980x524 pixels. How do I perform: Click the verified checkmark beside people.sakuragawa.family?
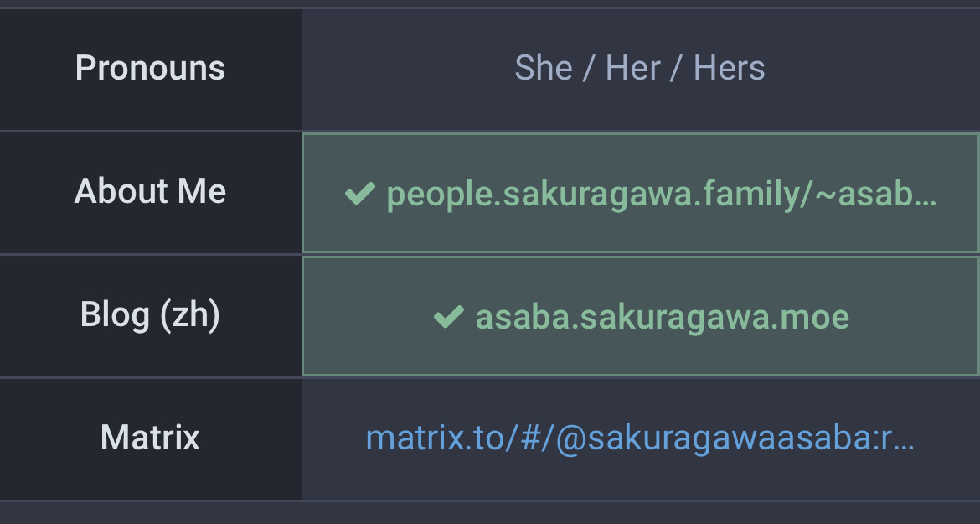[360, 194]
